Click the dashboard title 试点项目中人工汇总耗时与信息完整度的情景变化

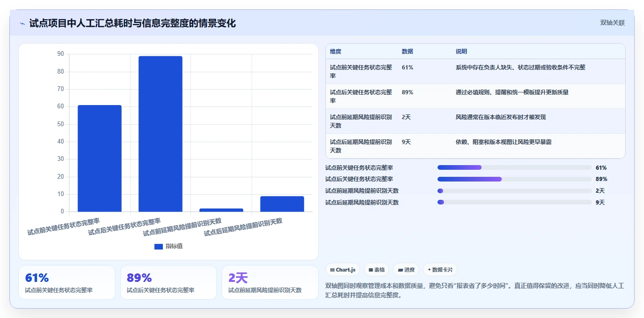(x=132, y=23)
